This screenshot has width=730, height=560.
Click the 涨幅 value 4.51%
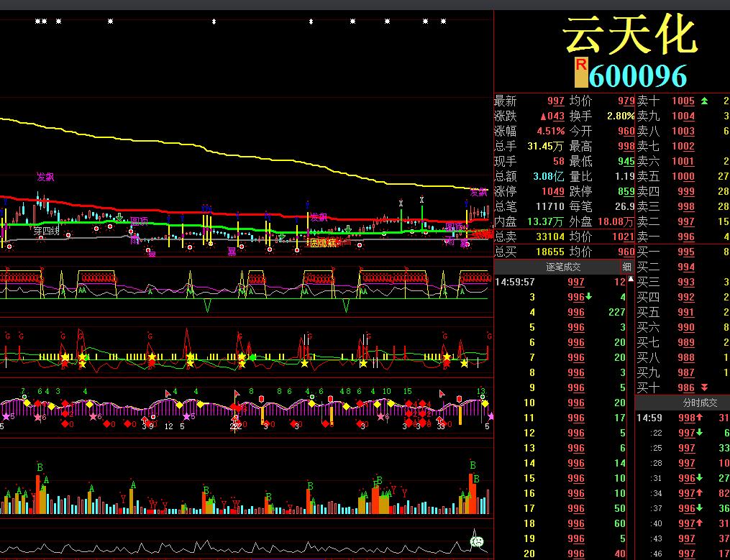[x=551, y=131]
